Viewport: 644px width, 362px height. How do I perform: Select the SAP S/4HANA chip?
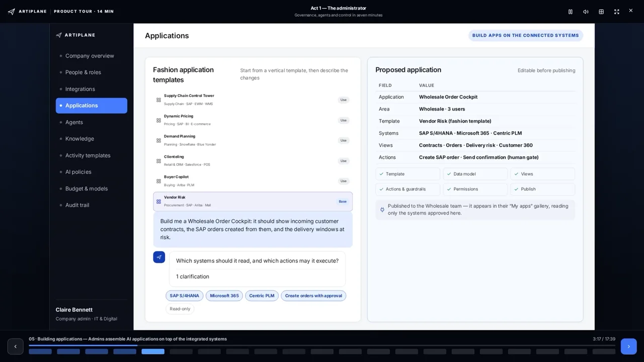click(x=184, y=296)
